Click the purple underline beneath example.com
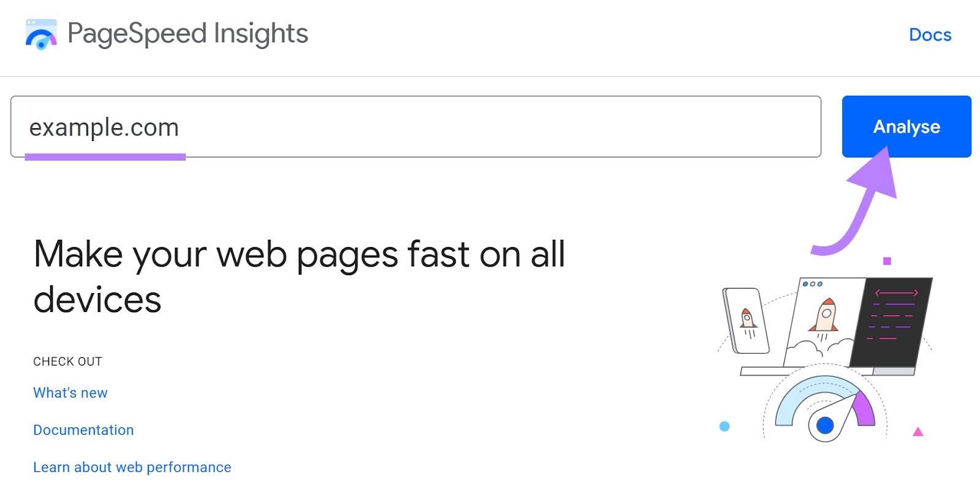Image resolution: width=980 pixels, height=499 pixels. click(105, 157)
